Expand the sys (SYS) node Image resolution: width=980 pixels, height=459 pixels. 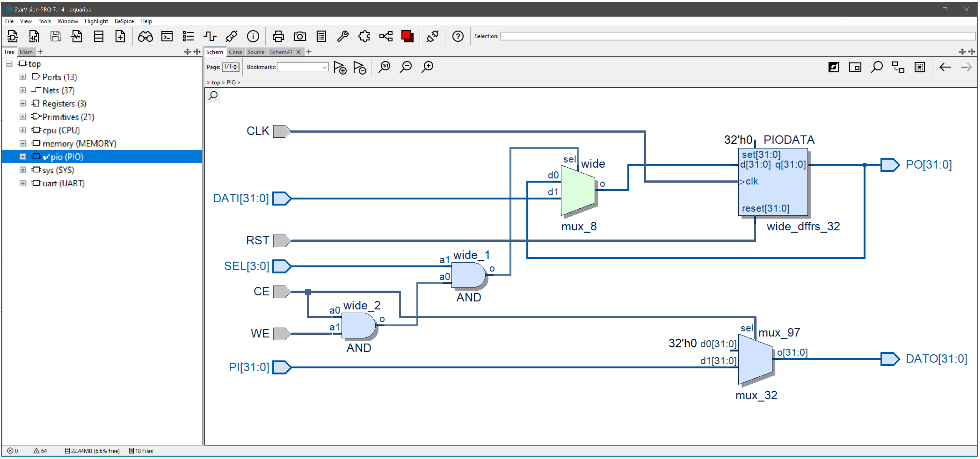click(x=23, y=170)
